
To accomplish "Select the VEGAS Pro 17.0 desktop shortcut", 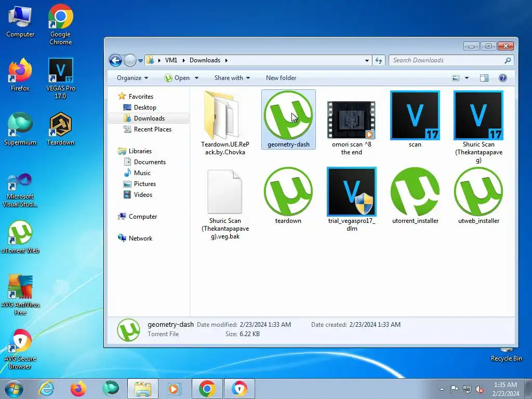I will point(61,79).
